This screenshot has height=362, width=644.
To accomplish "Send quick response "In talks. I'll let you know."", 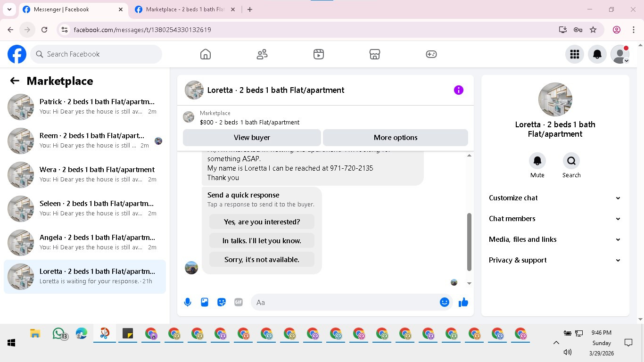I will click(x=262, y=240).
